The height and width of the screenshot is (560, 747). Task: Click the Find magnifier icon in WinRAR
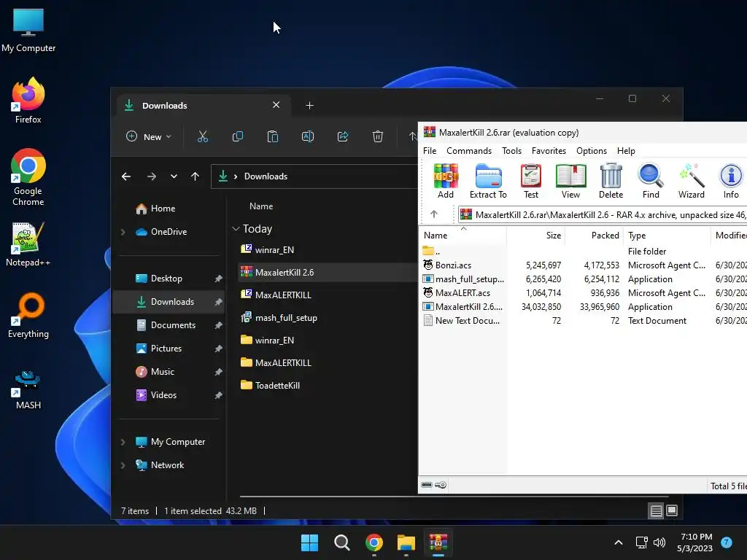651,181
